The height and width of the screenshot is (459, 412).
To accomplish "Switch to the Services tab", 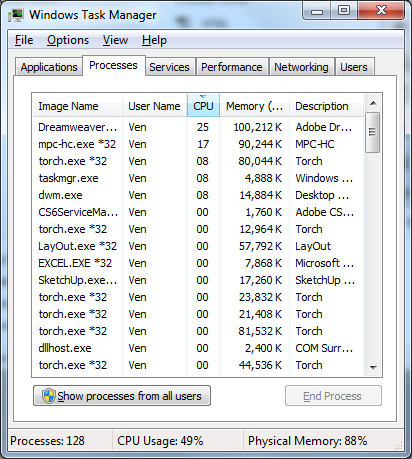I will pos(169,67).
